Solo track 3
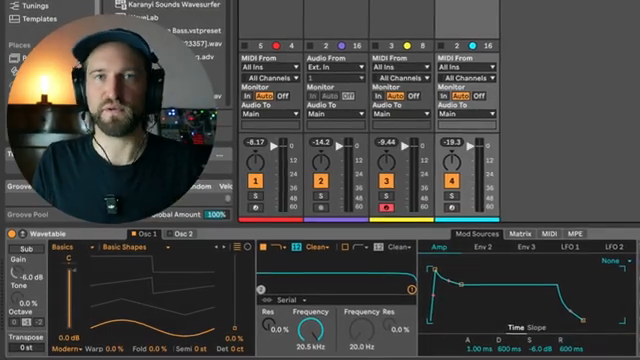 386,196
